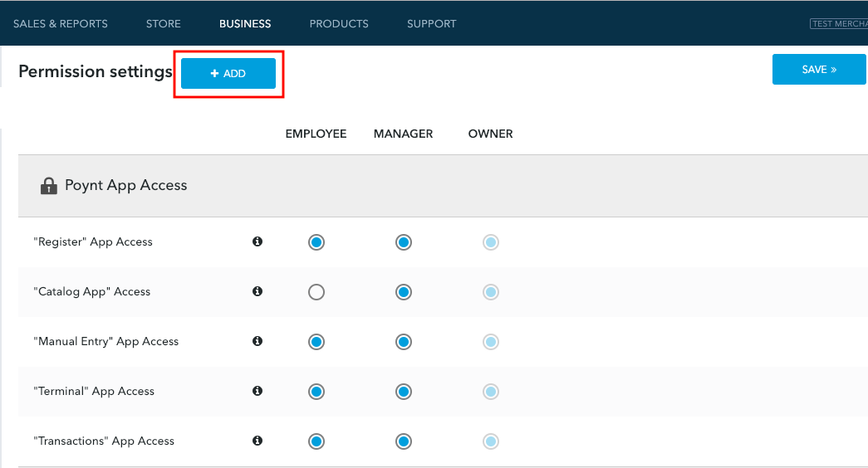Click the "Manual Entry" App Access label
This screenshot has width=868, height=468.
click(106, 341)
